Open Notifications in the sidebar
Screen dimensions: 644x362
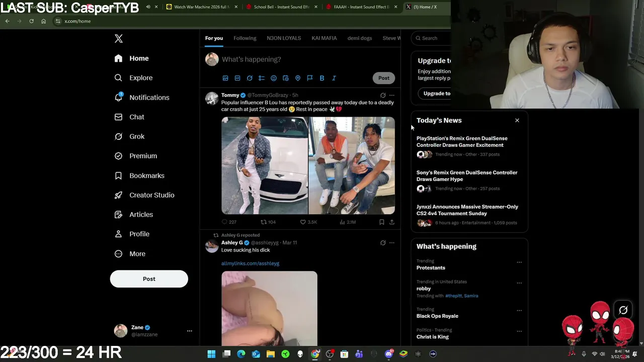141,98
